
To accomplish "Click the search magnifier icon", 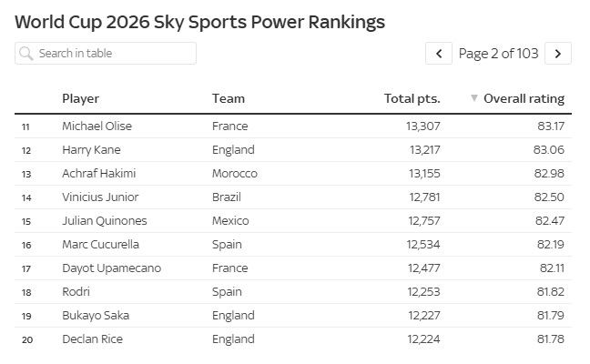I will click(x=26, y=54).
